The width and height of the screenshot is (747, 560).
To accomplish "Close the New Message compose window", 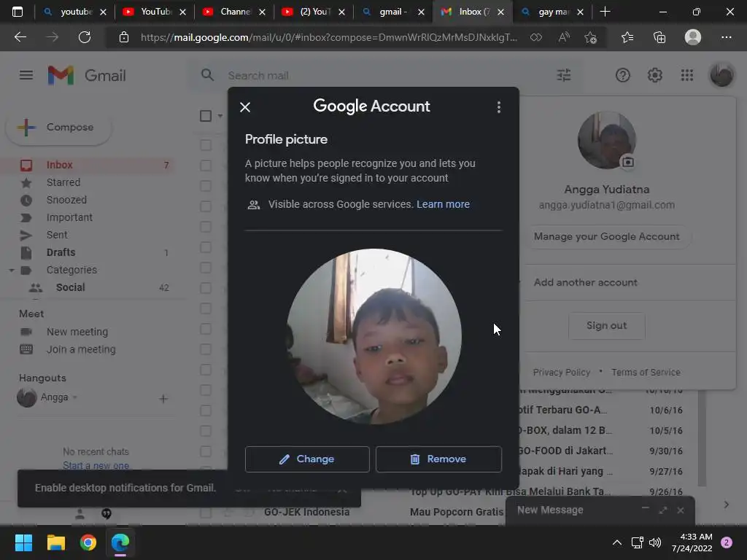I will (681, 510).
